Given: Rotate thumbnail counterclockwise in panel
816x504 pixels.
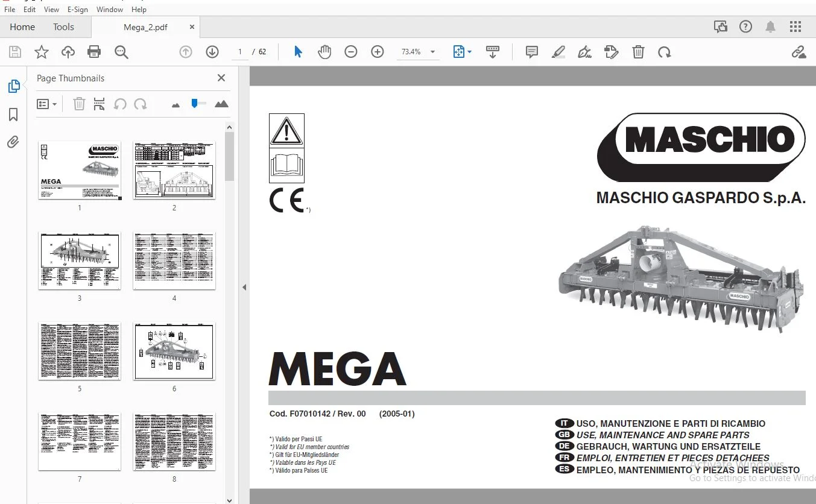Looking at the screenshot, I should pos(120,104).
